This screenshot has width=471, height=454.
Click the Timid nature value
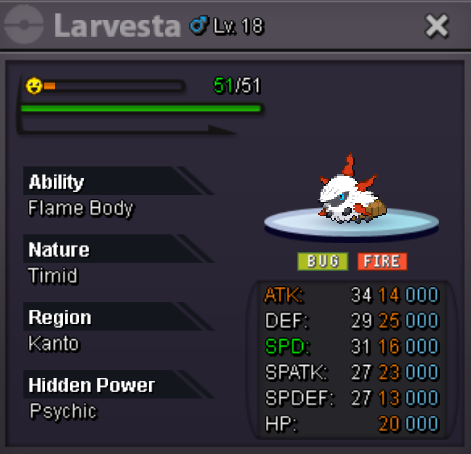[53, 275]
